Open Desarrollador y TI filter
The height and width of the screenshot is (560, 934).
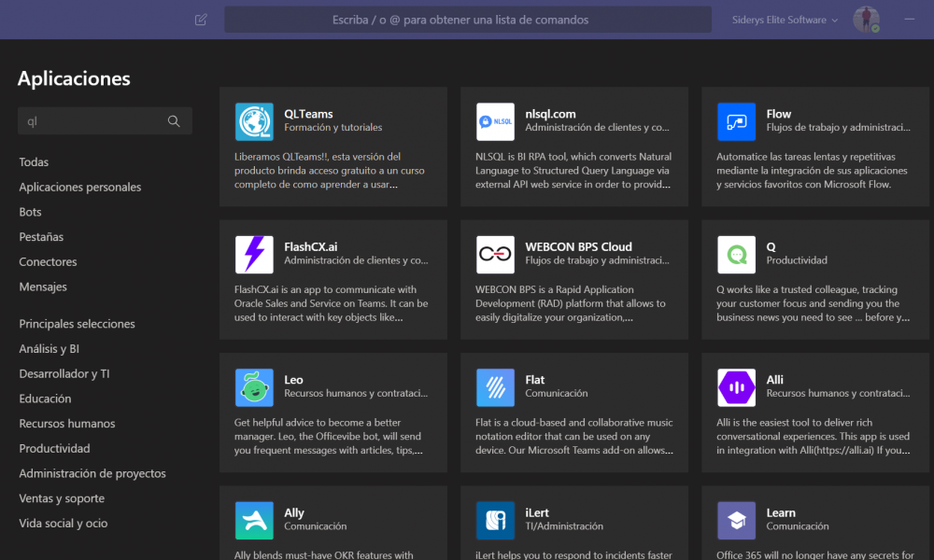(64, 373)
